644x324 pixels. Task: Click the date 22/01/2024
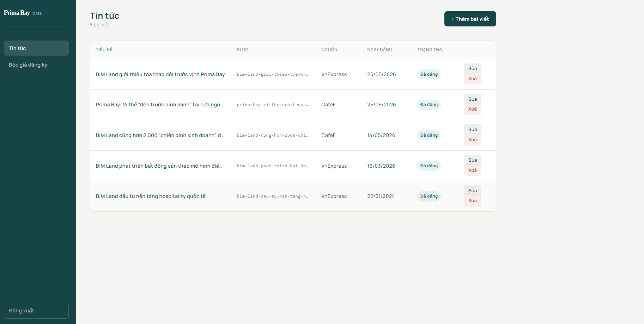(x=381, y=196)
